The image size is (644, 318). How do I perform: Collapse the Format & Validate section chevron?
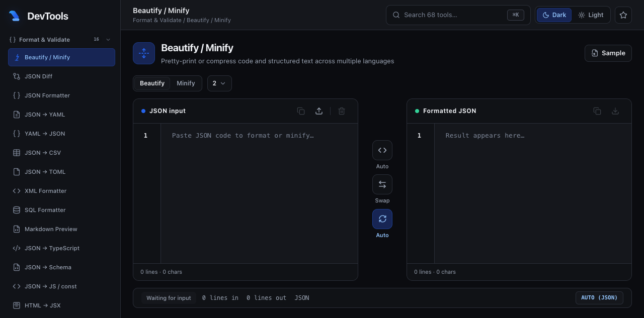tap(108, 40)
